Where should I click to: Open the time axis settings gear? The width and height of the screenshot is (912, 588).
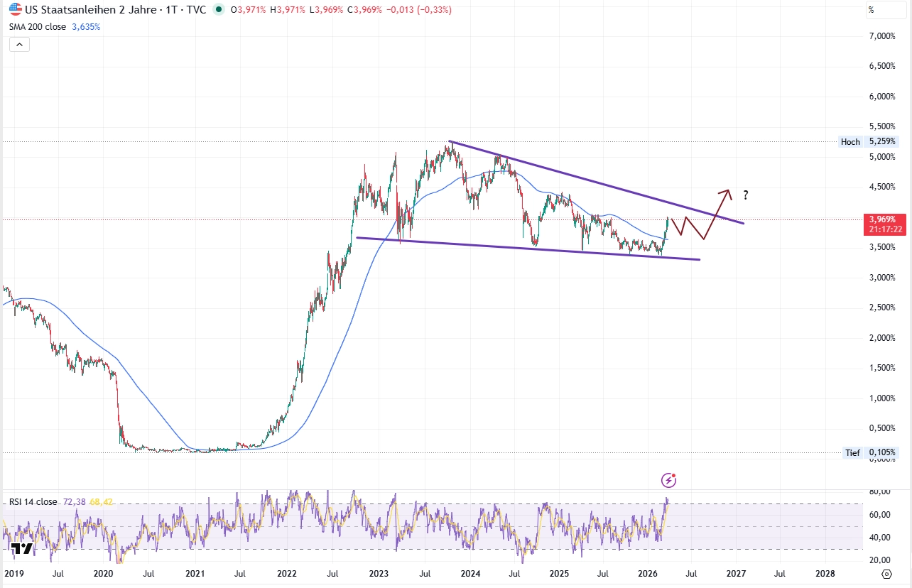pyautogui.click(x=886, y=574)
